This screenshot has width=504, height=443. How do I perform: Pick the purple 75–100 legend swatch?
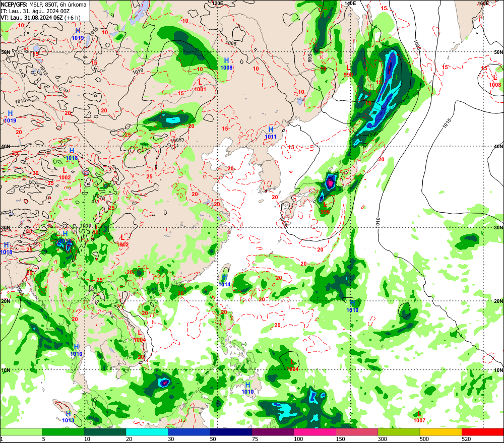tap(273, 432)
